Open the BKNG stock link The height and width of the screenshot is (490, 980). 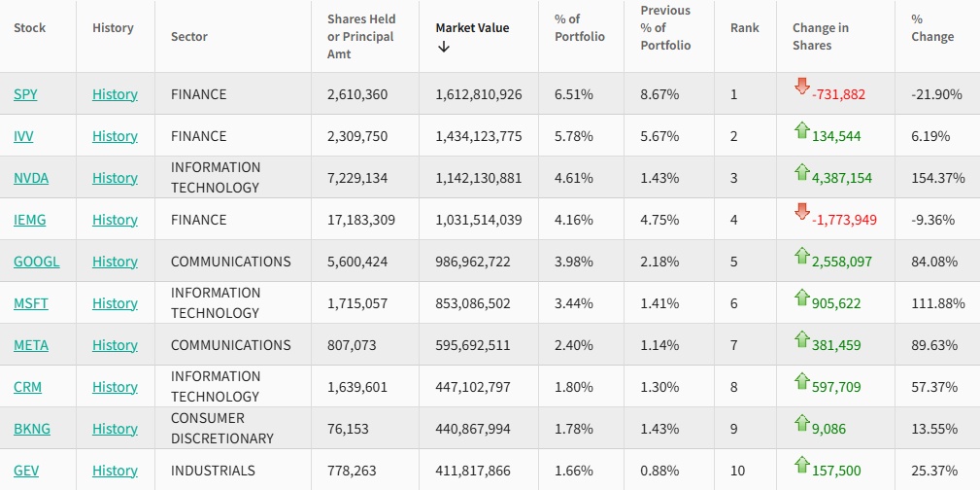tap(31, 429)
